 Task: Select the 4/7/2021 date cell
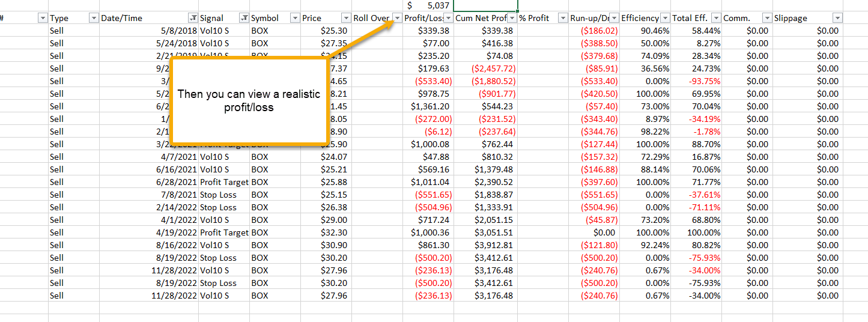click(x=148, y=157)
